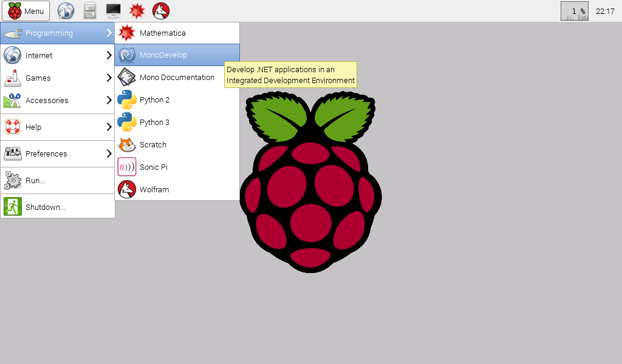Click the MonoDevelop swirl icon
622x364 pixels.
(x=127, y=55)
